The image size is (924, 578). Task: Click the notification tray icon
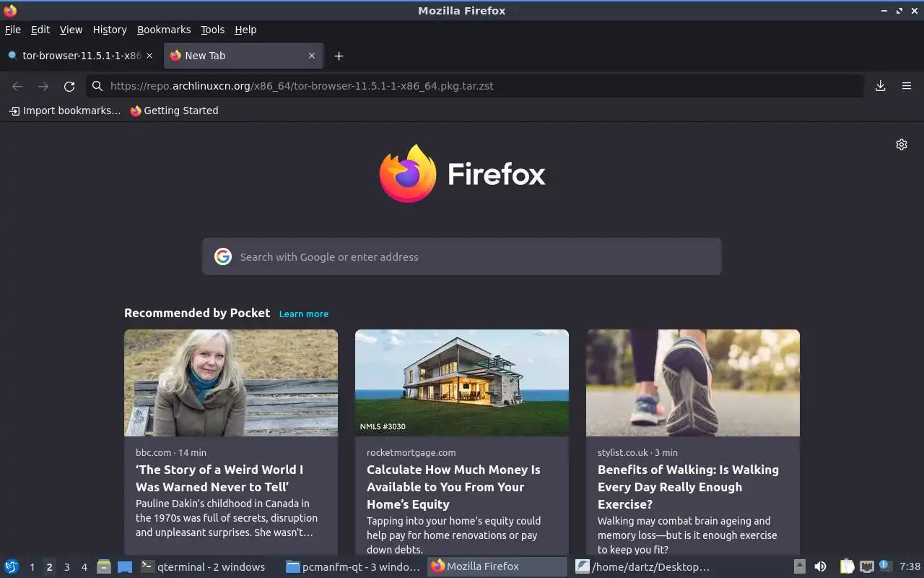[886, 566]
